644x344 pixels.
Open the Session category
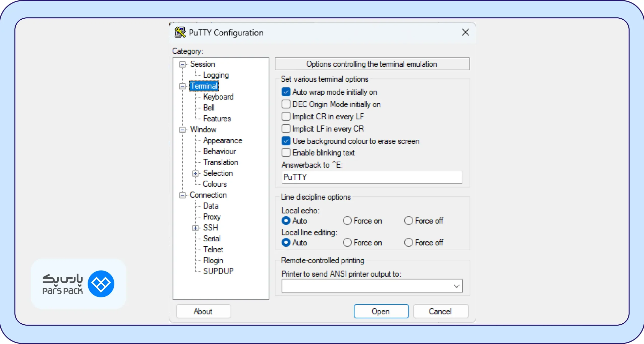(x=203, y=64)
